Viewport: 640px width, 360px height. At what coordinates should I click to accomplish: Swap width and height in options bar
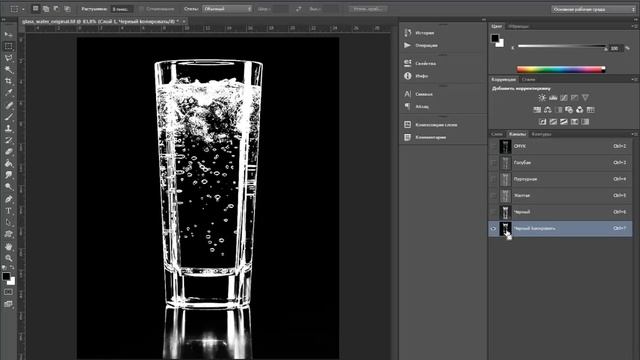(x=299, y=9)
